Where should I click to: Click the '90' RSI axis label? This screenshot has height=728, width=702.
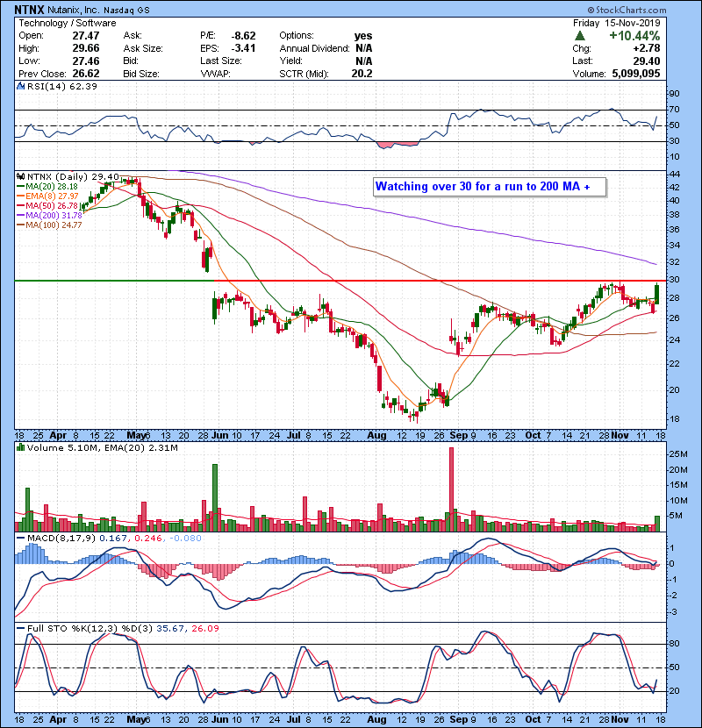674,93
